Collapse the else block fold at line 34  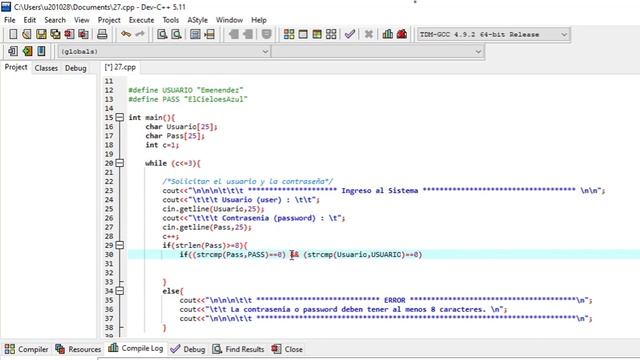[120, 291]
